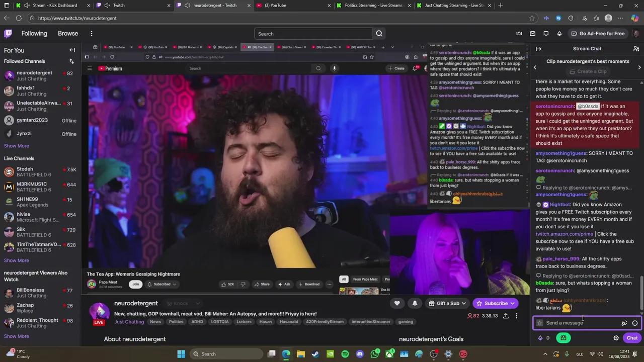Click the Go Ad-Free for Free button

[x=598, y=34]
